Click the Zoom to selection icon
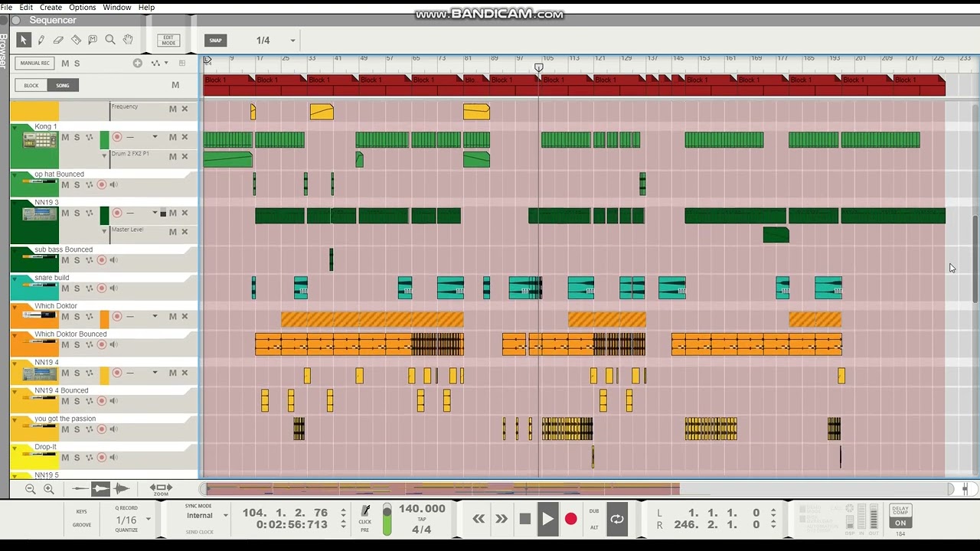980x551 pixels. 161,489
